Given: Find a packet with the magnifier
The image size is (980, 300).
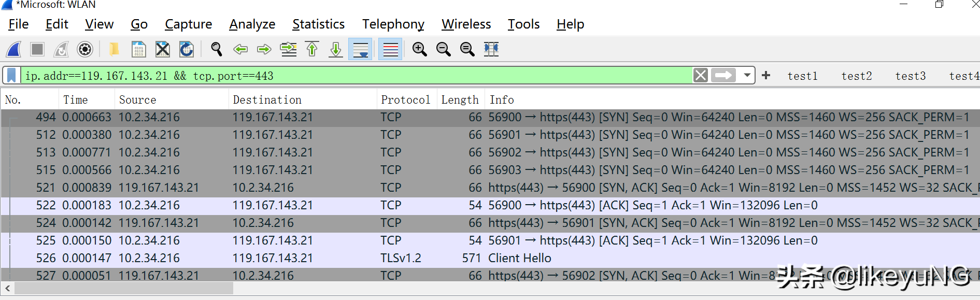Looking at the screenshot, I should coord(216,49).
